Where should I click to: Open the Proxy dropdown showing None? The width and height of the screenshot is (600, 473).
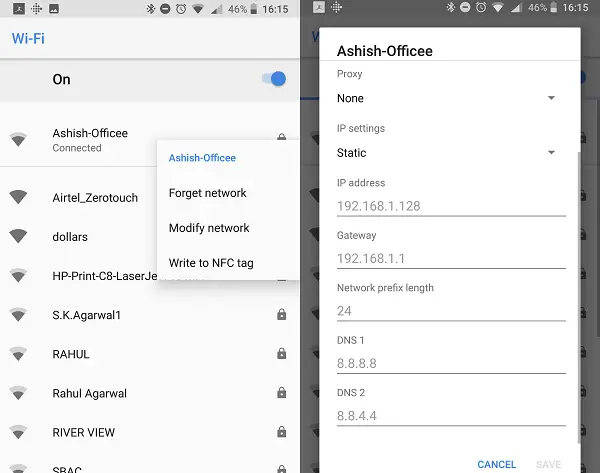(446, 98)
